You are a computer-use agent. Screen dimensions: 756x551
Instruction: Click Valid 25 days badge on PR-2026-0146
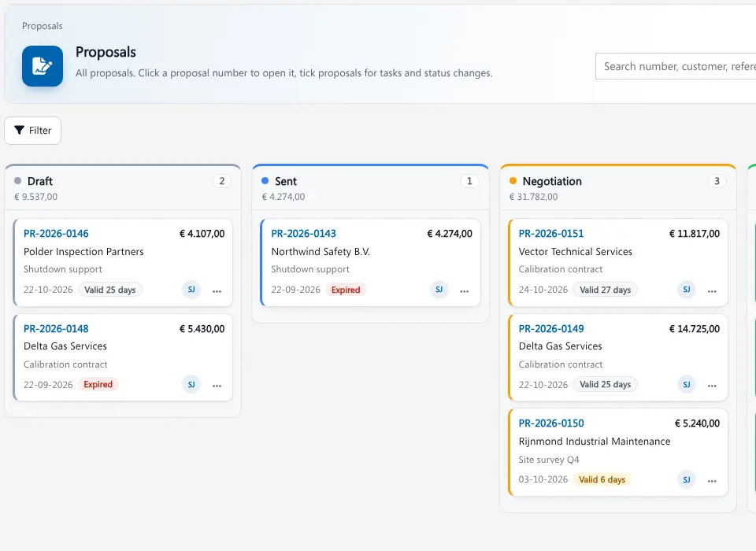110,290
